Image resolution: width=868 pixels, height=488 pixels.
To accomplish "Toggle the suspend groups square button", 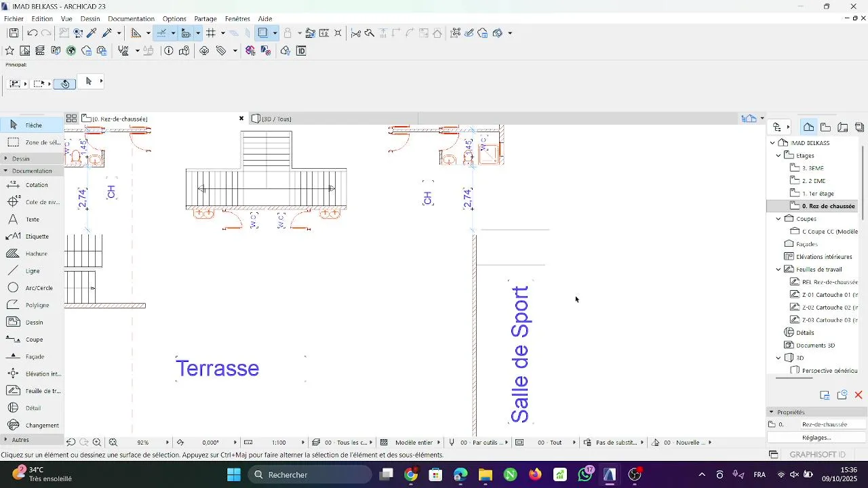I will point(263,33).
